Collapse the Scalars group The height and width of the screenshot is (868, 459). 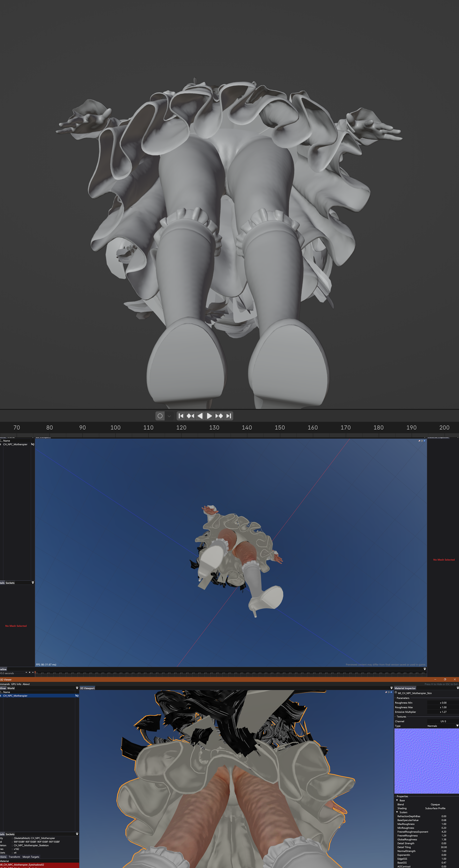click(397, 812)
